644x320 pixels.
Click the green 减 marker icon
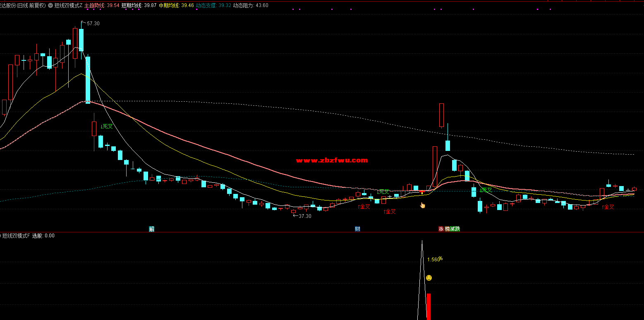(452, 229)
